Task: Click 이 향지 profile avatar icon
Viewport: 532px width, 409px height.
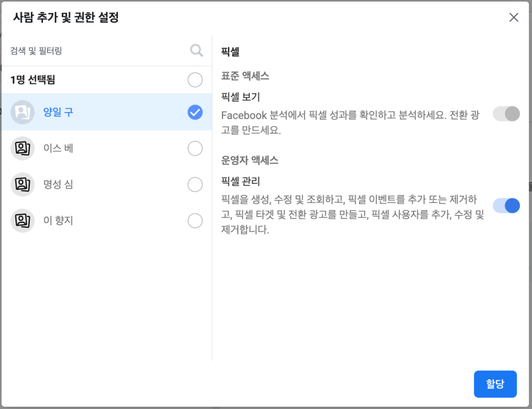Action: tap(23, 221)
